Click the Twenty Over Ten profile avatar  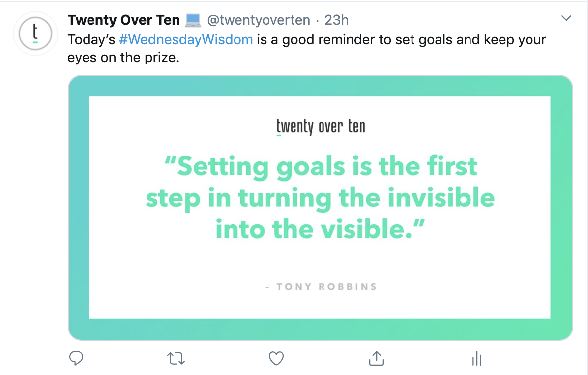tap(34, 33)
